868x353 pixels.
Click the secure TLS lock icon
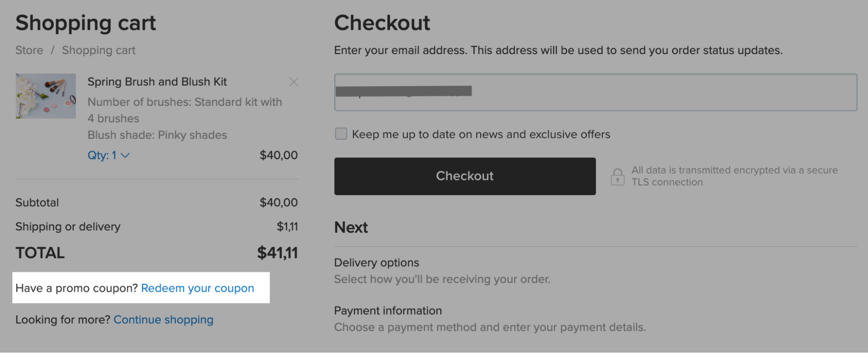617,176
